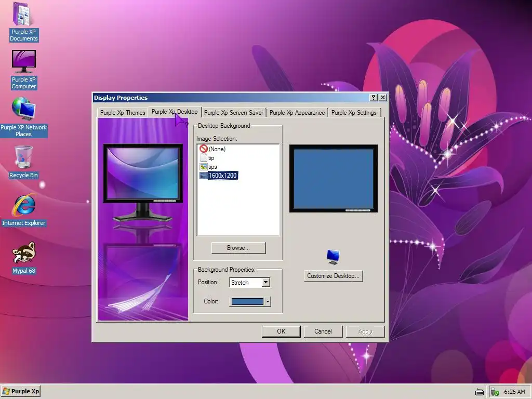Select tips in the image list
Screen dimensions: 532x399
(212, 167)
